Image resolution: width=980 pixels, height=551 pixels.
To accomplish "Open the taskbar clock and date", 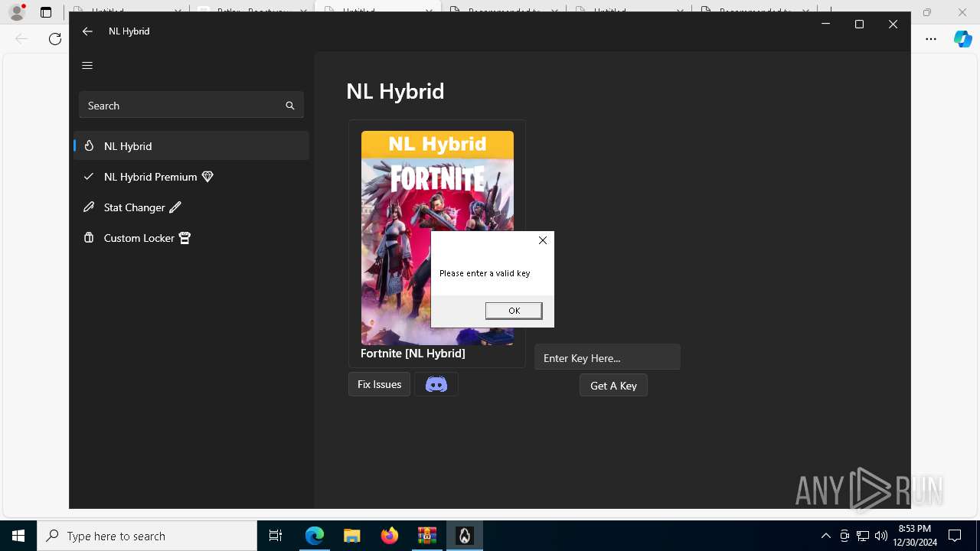I will pos(915,536).
